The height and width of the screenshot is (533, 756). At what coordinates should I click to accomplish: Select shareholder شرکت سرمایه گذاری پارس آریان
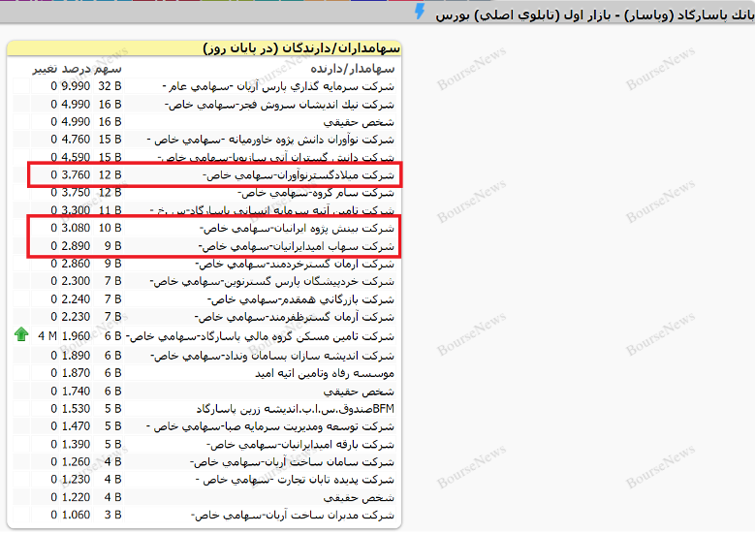click(x=278, y=87)
